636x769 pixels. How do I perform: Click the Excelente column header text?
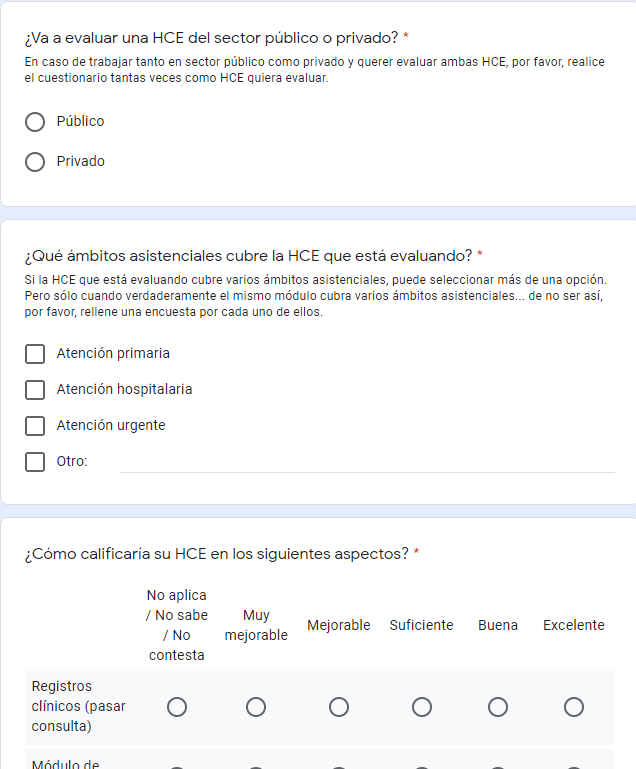pos(574,625)
